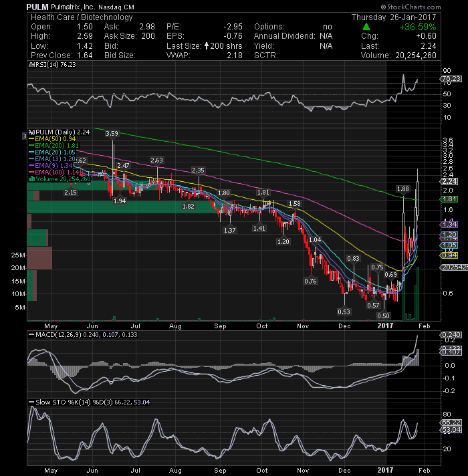This screenshot has height=476, width=468.
Task: Click the 'MACD(12,26,9)' indicator label
Action: (59, 334)
